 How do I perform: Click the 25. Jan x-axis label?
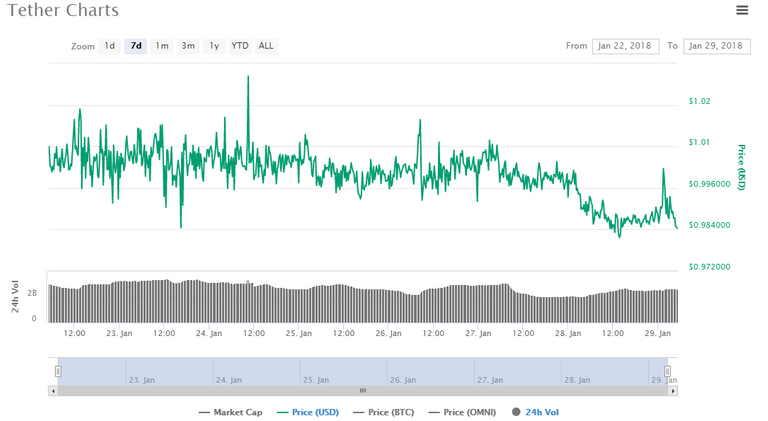299,333
